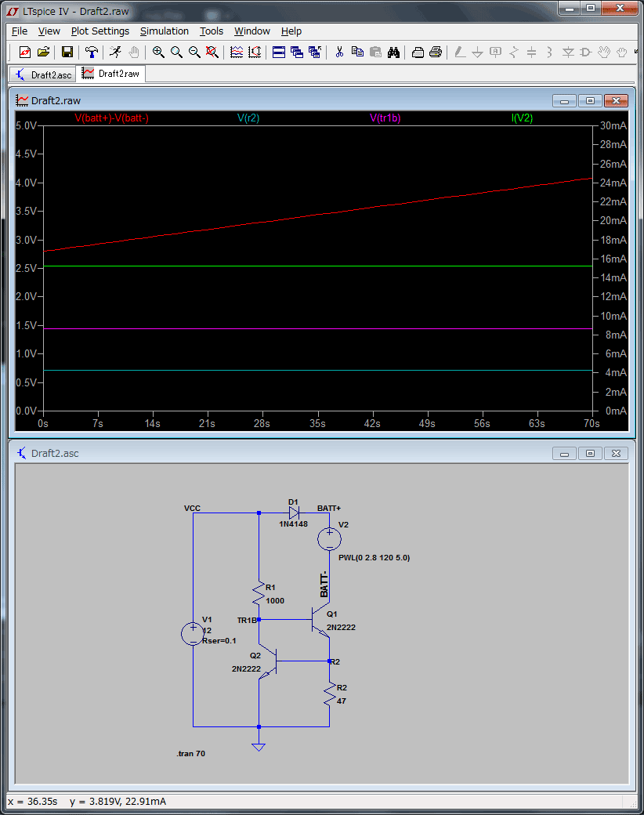Open the Tools menu

tap(212, 31)
